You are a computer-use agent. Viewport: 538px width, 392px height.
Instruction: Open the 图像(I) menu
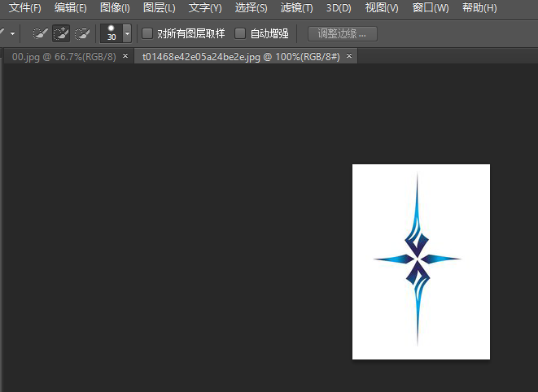pyautogui.click(x=115, y=7)
